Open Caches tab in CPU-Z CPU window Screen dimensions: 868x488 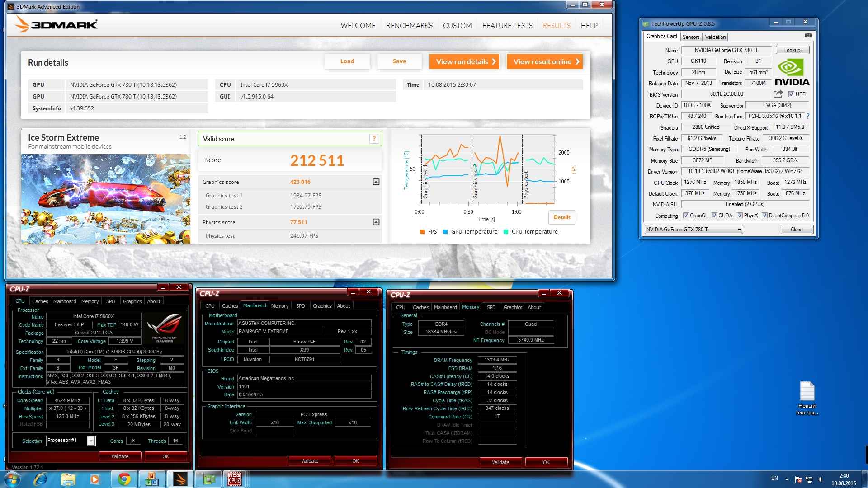pyautogui.click(x=40, y=301)
